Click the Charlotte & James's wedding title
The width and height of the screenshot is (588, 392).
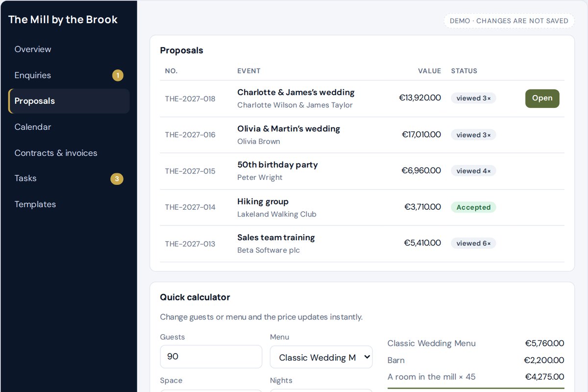tap(296, 92)
